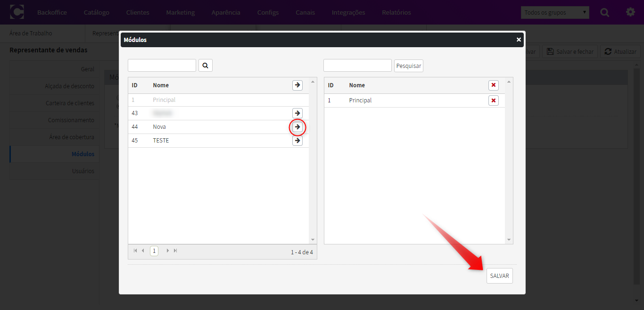Screen dimensions: 644x310
Task: Add all modules with header arrow button
Action: click(x=297, y=85)
